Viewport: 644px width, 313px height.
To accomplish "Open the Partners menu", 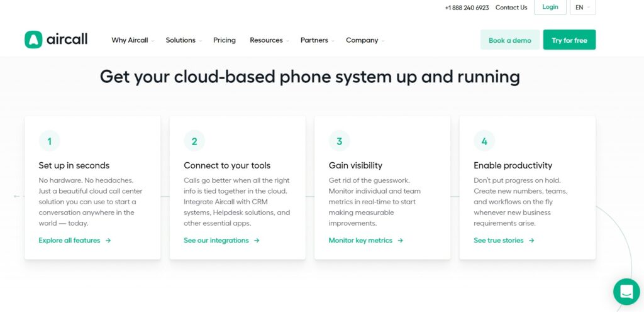I will pyautogui.click(x=317, y=40).
